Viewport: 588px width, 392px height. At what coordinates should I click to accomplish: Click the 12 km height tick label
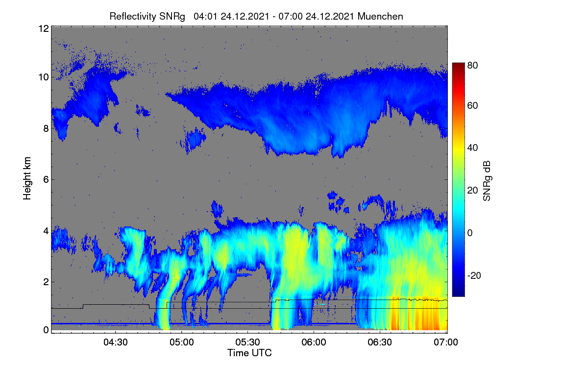point(43,28)
